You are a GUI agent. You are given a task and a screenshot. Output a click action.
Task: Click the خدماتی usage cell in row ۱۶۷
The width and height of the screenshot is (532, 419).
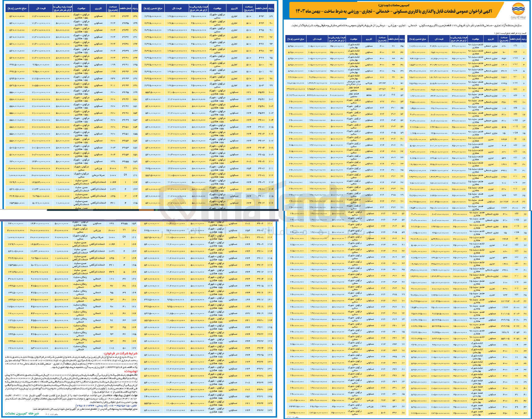point(97,279)
